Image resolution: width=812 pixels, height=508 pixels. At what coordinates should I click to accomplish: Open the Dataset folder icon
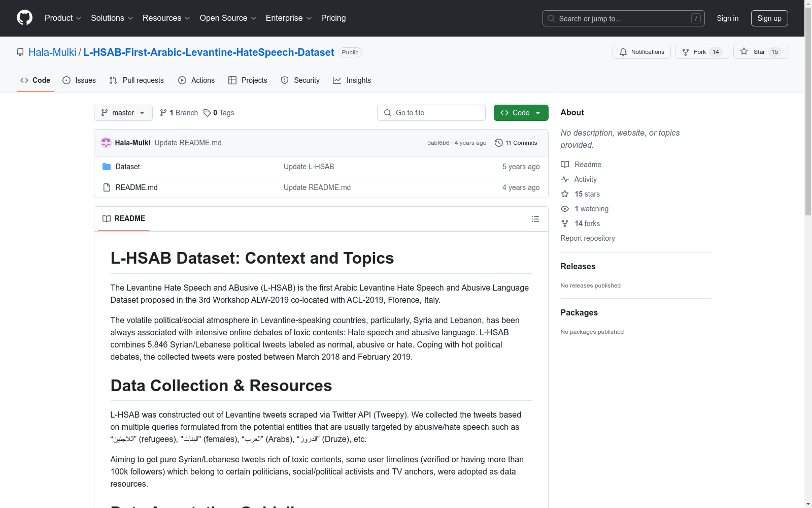coord(107,167)
